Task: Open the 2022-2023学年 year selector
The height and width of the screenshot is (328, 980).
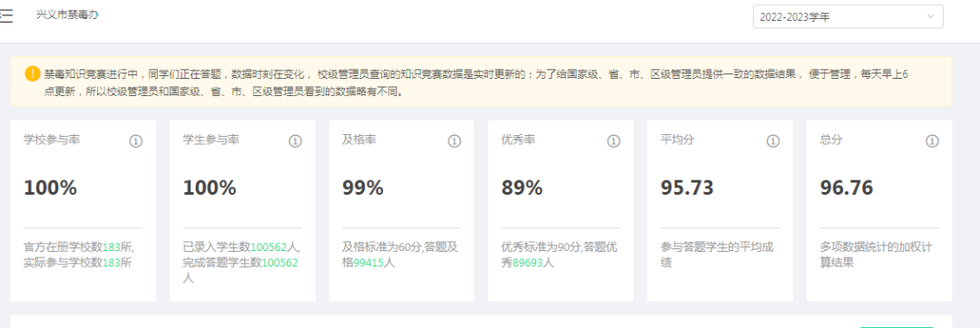Action: tap(848, 17)
